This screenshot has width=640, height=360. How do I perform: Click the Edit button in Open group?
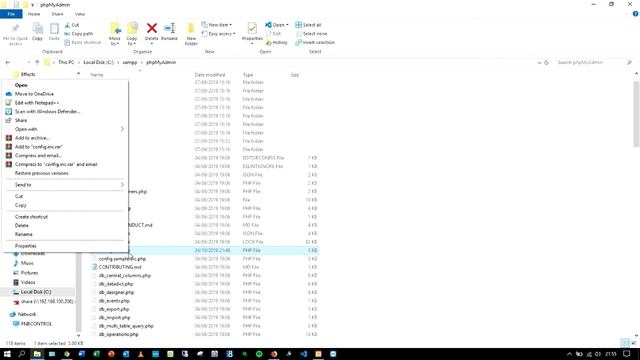click(273, 33)
